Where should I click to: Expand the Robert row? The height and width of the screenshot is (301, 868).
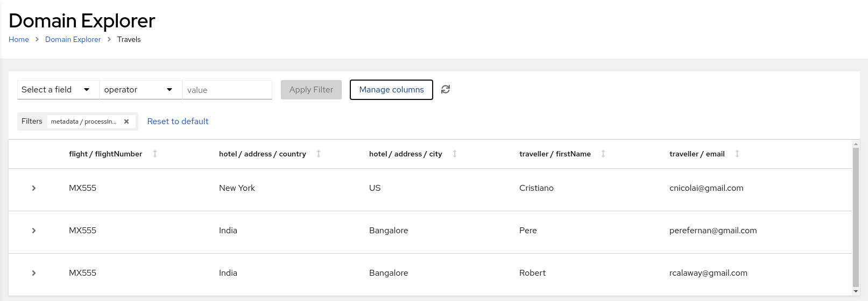click(34, 273)
